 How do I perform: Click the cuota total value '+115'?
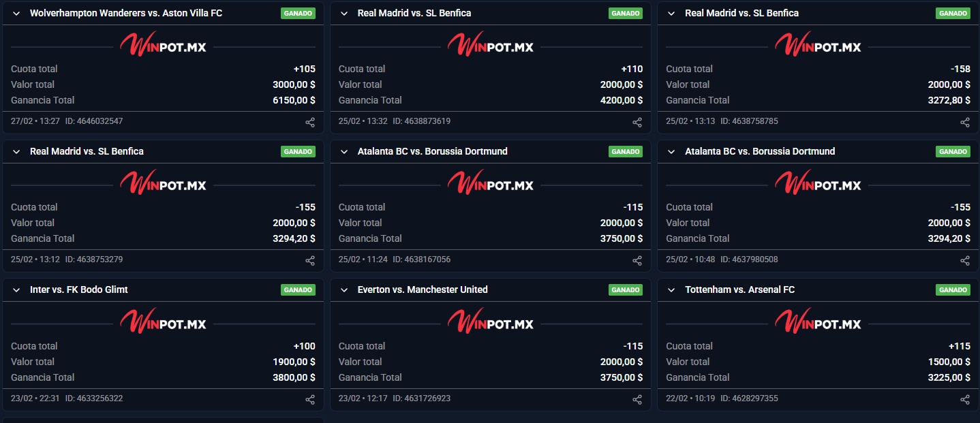[x=960, y=346]
